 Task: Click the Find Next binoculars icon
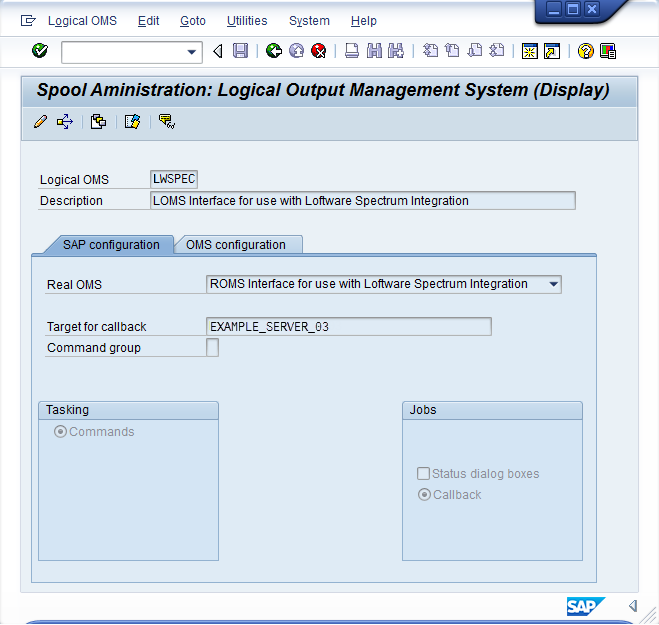396,51
